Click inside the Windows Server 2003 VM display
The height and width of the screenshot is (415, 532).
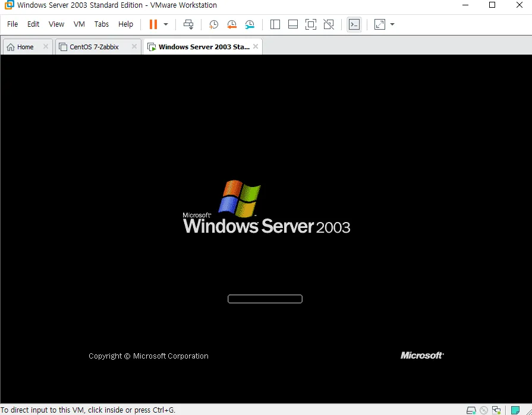[266, 229]
